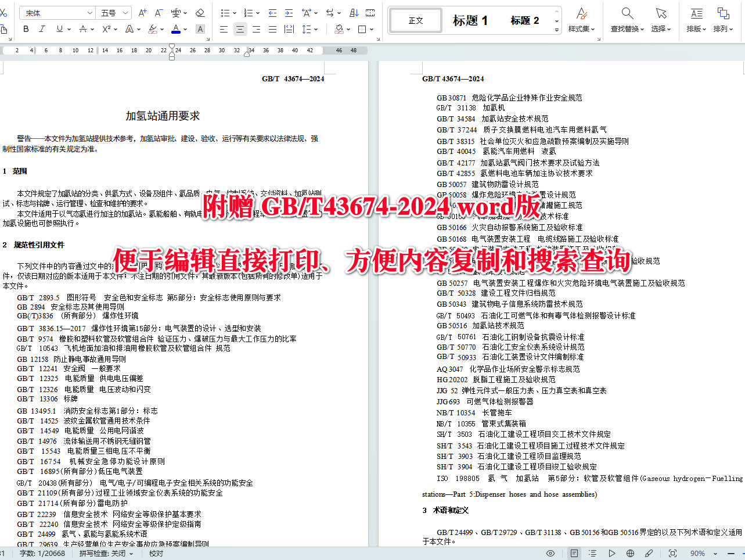The width and height of the screenshot is (745, 560).
Task: Decrease font size with A- icon
Action: [x=159, y=13]
